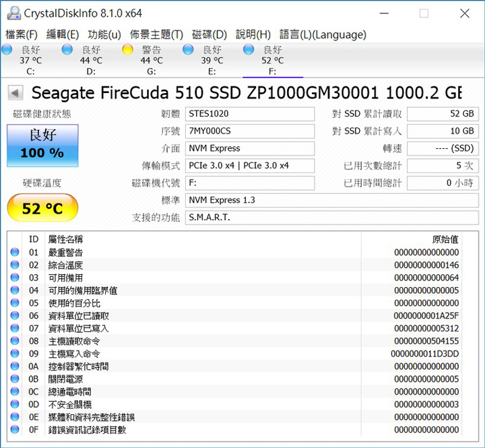Select attribute row 0C 總通電時間
Image resolution: width=485 pixels, height=448 pixels.
(x=235, y=392)
